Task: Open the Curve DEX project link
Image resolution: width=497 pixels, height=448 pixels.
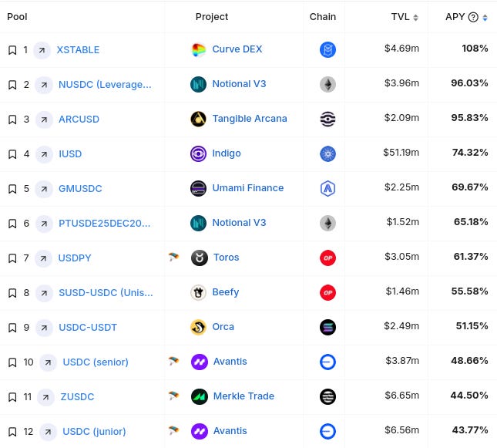Action: [237, 49]
